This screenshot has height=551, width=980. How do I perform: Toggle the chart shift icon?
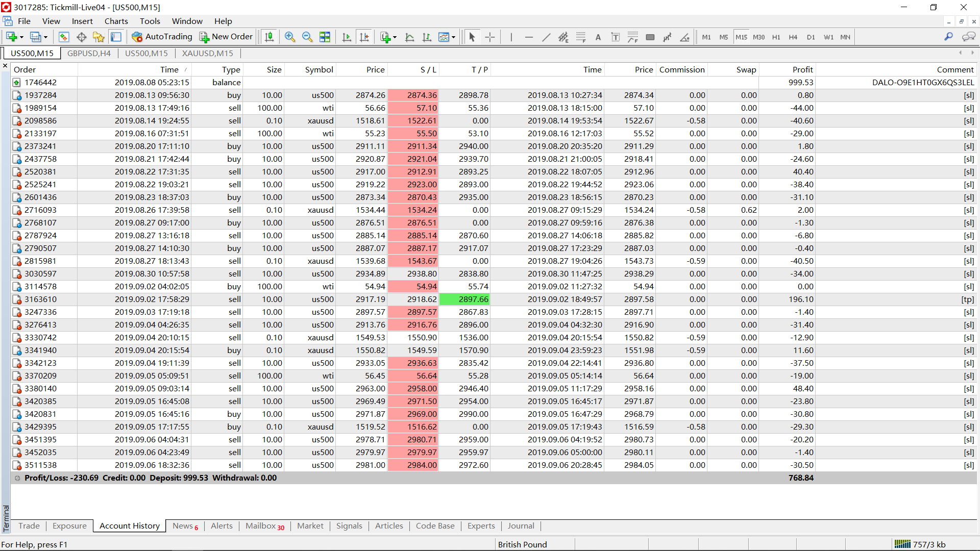(364, 37)
